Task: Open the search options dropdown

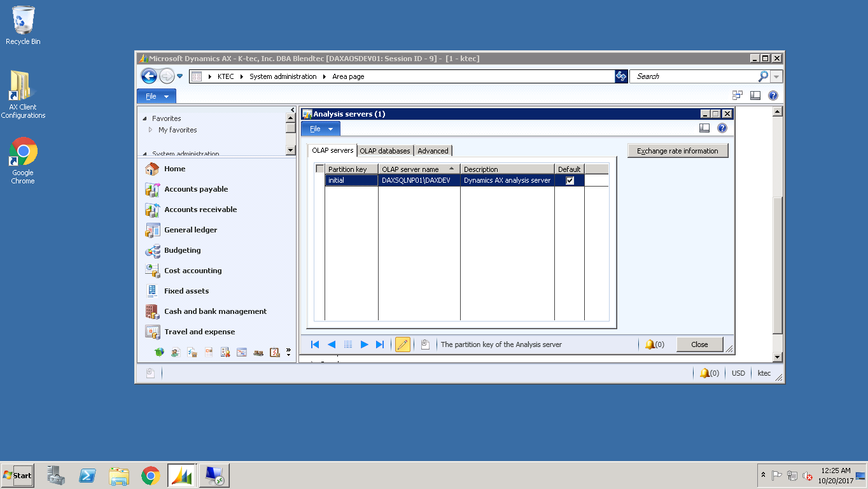Action: tap(776, 76)
